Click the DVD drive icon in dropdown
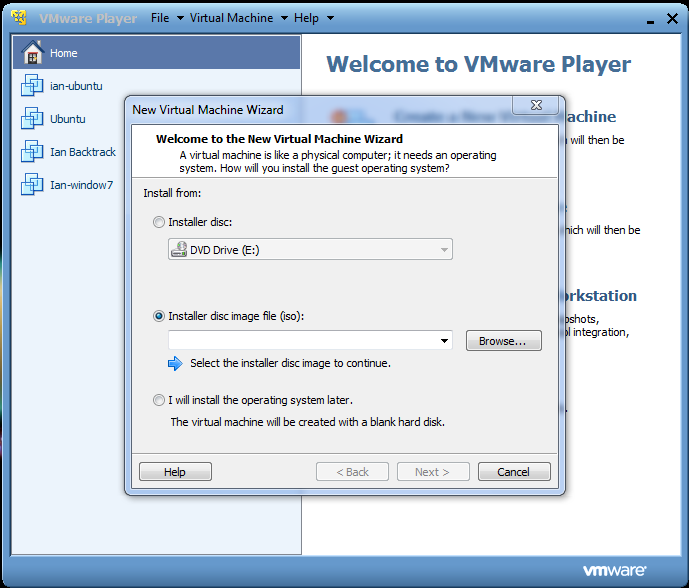Screen dimensions: 689x588 (x=179, y=249)
